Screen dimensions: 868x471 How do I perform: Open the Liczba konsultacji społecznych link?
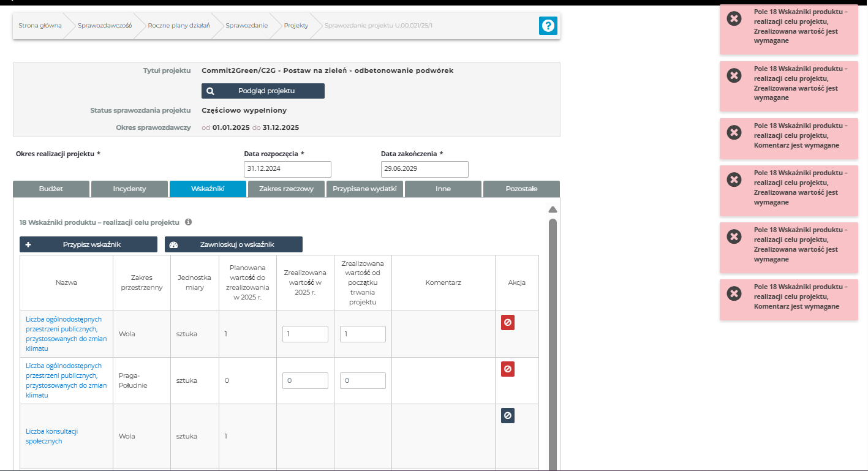click(x=52, y=436)
